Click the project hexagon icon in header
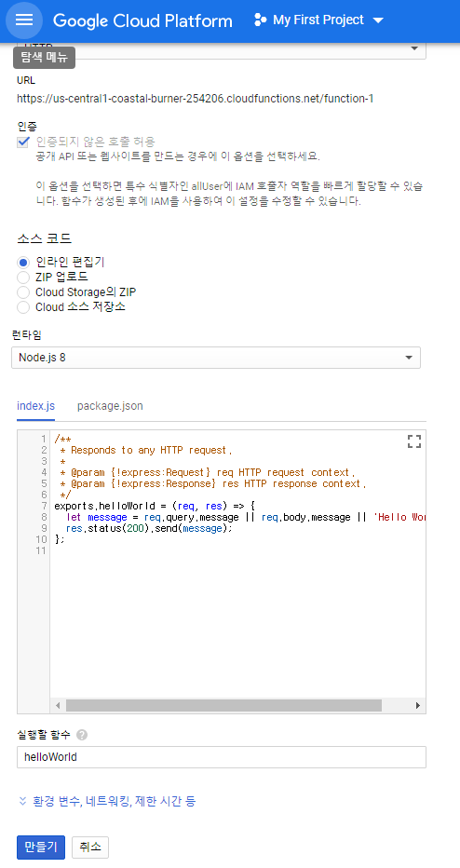This screenshot has height=868, width=460. 260,20
